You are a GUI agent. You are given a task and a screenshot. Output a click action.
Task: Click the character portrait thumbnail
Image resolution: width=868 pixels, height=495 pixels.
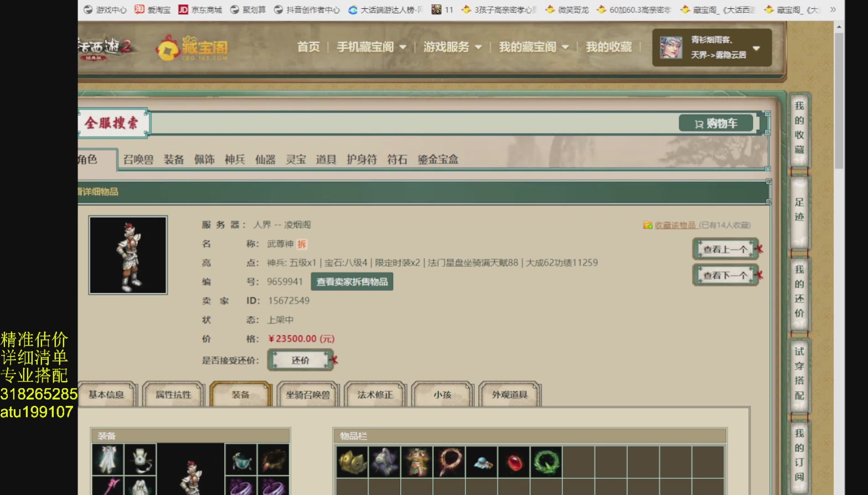click(x=128, y=255)
